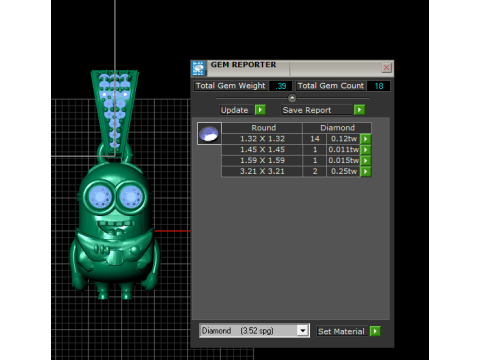The height and width of the screenshot is (360, 480).
Task: Click the quantity 14 cell
Action: click(x=315, y=139)
